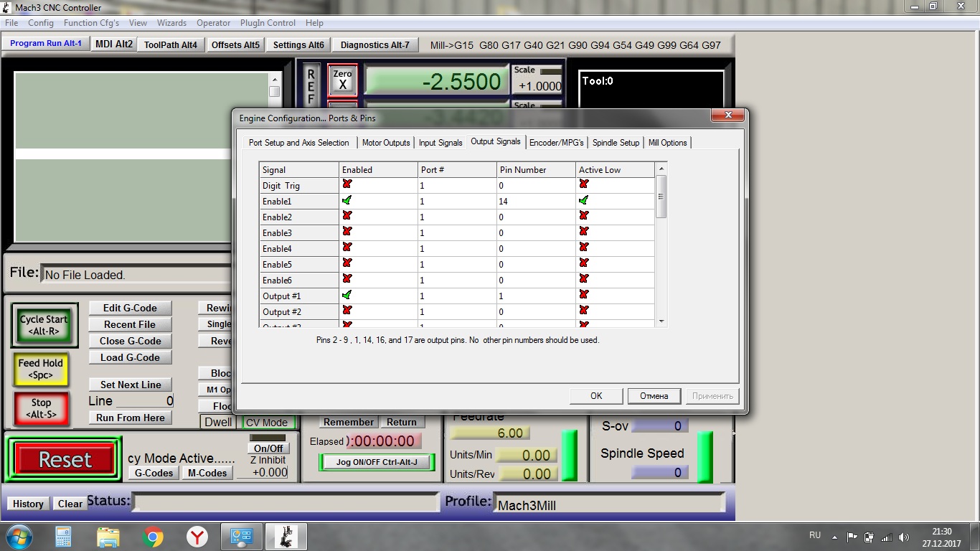Switch to the Input Signals tab
The height and width of the screenshot is (551, 980).
(440, 143)
